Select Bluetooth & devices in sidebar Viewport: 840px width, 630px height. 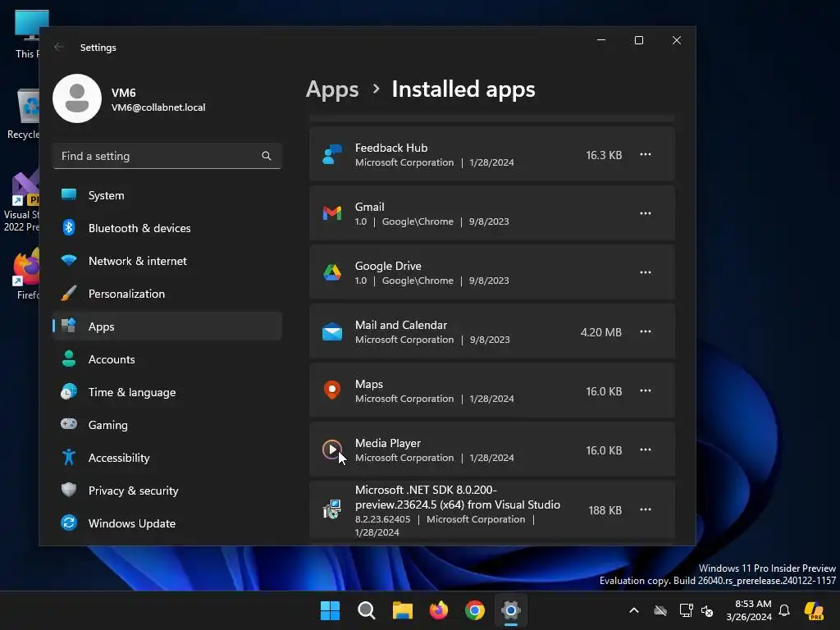pos(167,228)
